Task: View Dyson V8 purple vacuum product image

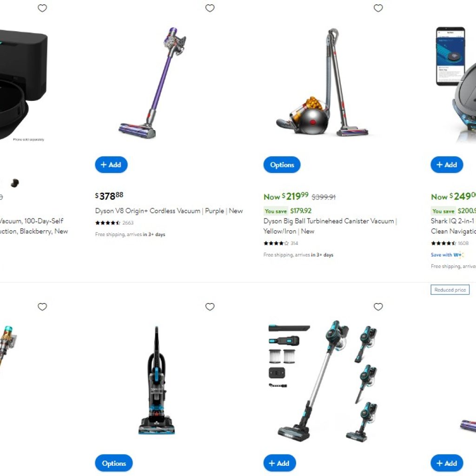Action: (x=152, y=83)
